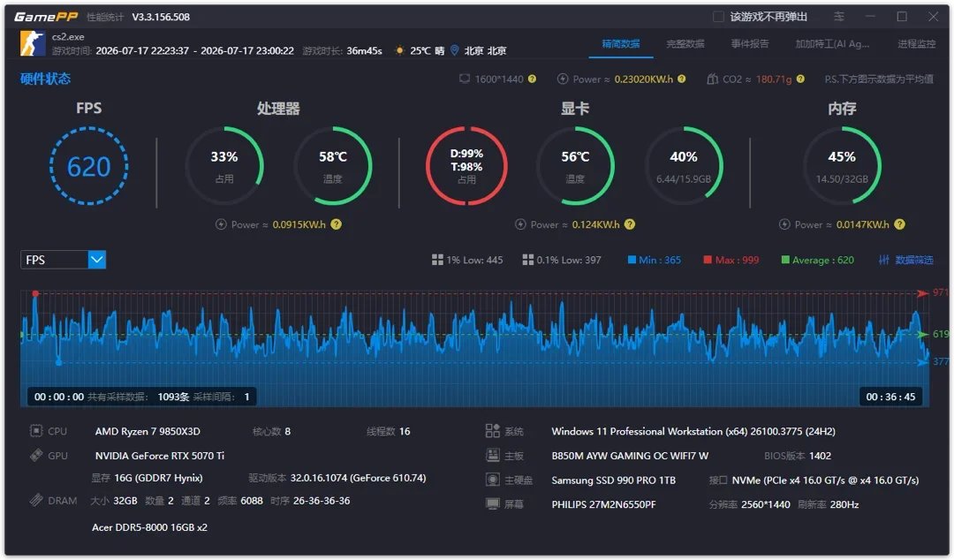The height and width of the screenshot is (560, 954).
Task: Click the cs2.exe game icon
Action: (x=33, y=43)
